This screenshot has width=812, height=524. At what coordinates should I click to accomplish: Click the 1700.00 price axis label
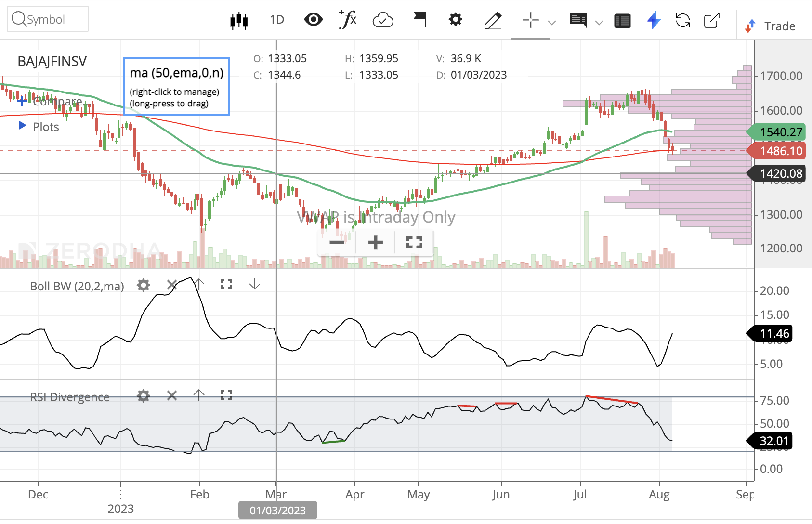(781, 76)
